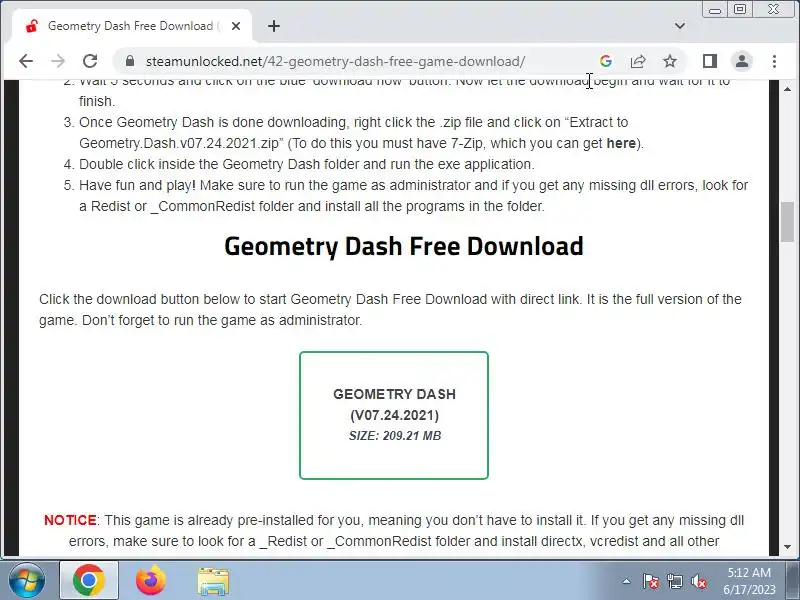
Task: Expand the tab search chevron
Action: [680, 26]
